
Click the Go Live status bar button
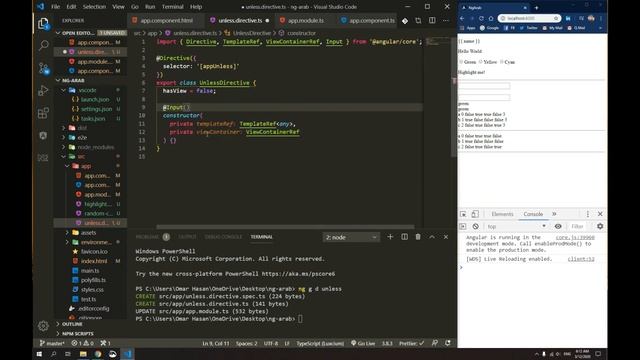(x=363, y=343)
